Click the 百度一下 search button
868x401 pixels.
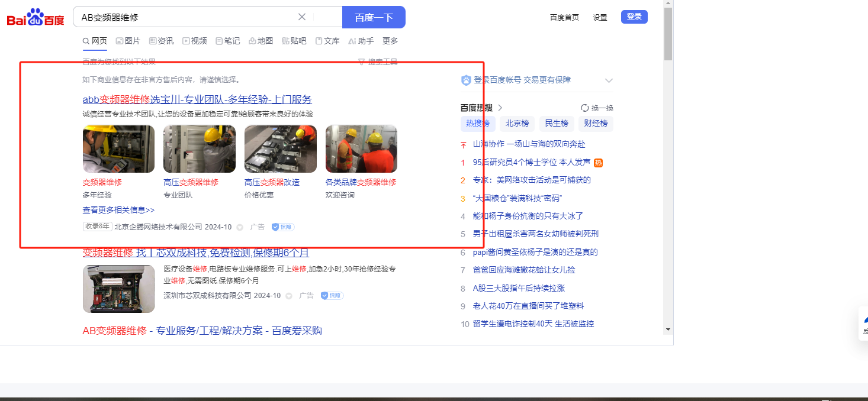point(374,17)
